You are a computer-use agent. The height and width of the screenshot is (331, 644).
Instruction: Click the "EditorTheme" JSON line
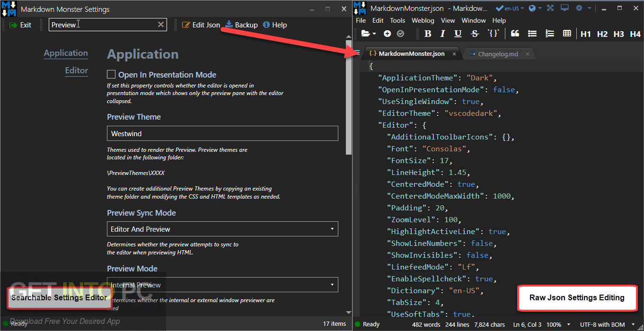[439, 113]
